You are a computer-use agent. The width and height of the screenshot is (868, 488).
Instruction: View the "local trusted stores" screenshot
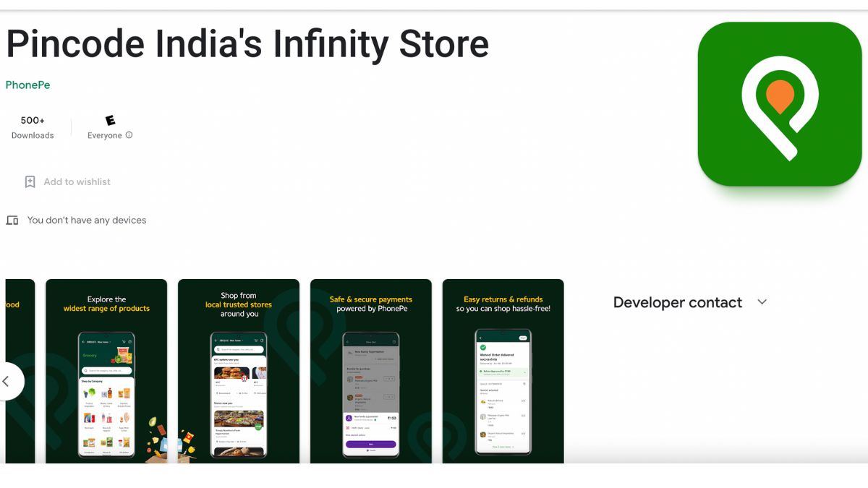[x=239, y=371]
